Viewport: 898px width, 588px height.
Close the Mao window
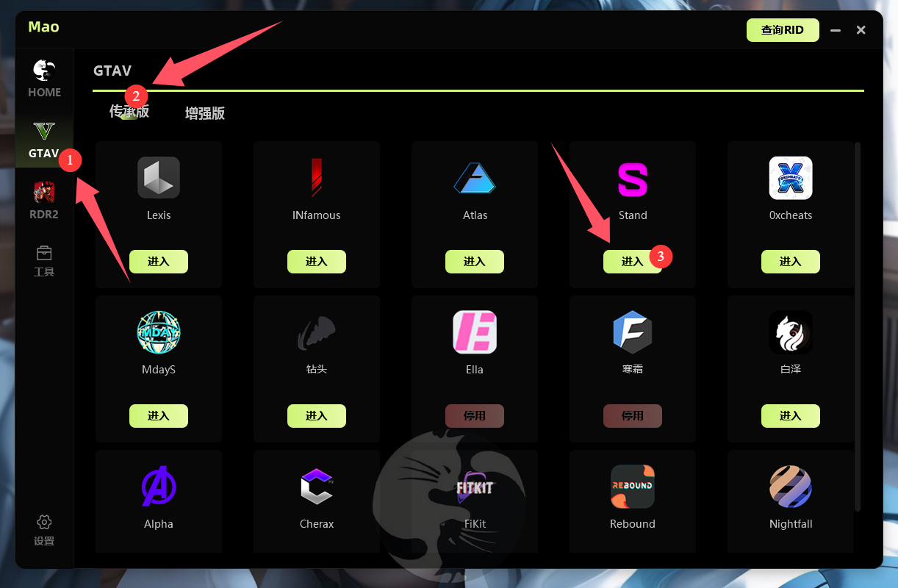[861, 30]
